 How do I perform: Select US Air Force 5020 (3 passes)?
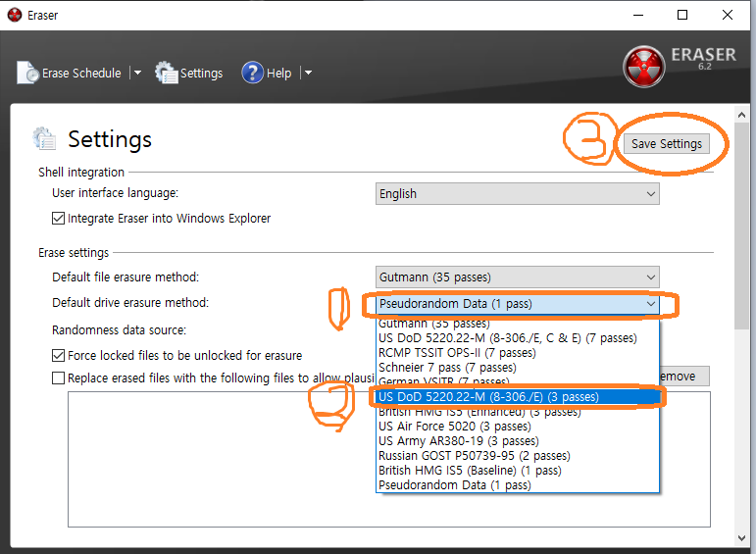pyautogui.click(x=518, y=427)
